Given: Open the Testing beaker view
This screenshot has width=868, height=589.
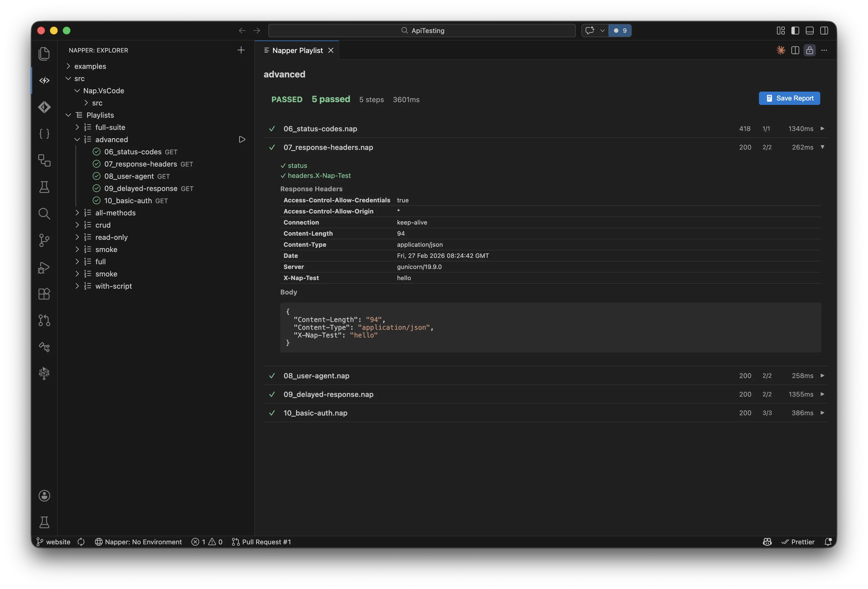Looking at the screenshot, I should coord(44,187).
